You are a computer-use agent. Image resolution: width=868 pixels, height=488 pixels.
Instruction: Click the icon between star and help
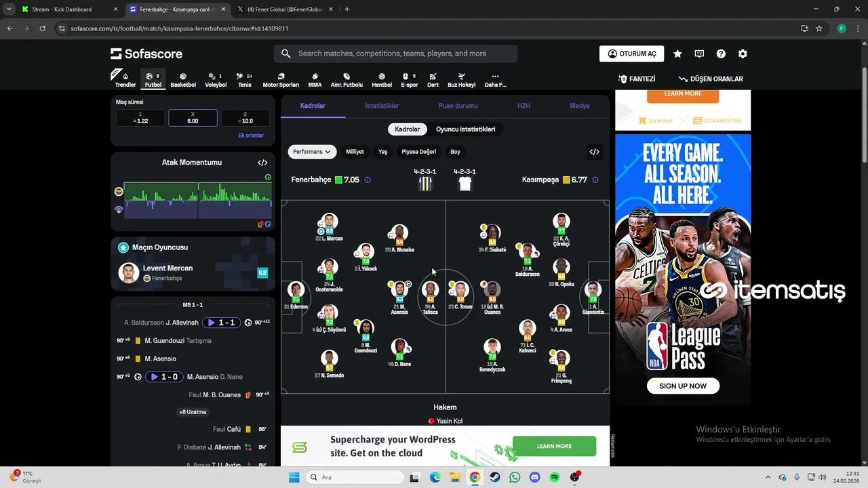click(x=699, y=54)
